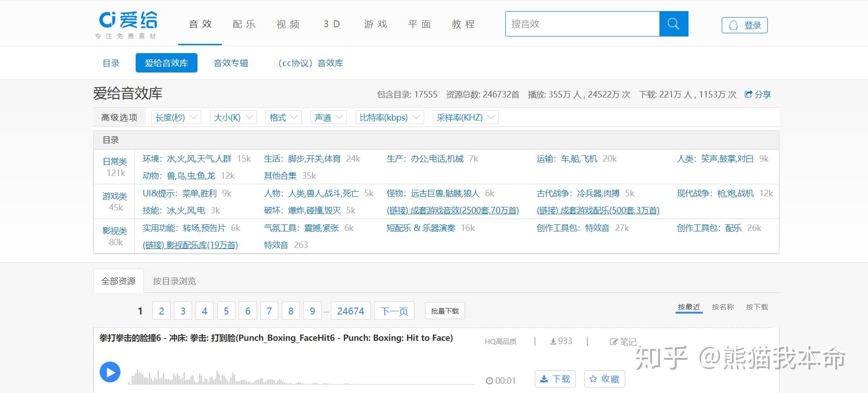Open the 成套游戏配乐(500套,3万首) link
This screenshot has height=393, width=868.
click(x=598, y=211)
